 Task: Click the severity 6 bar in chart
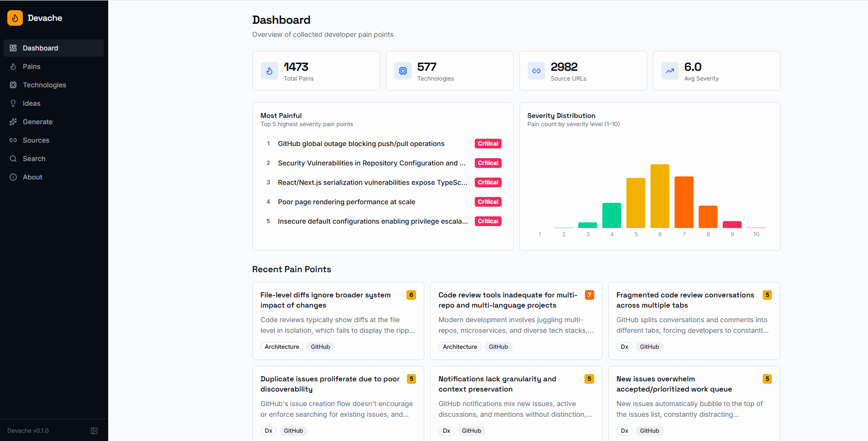660,196
